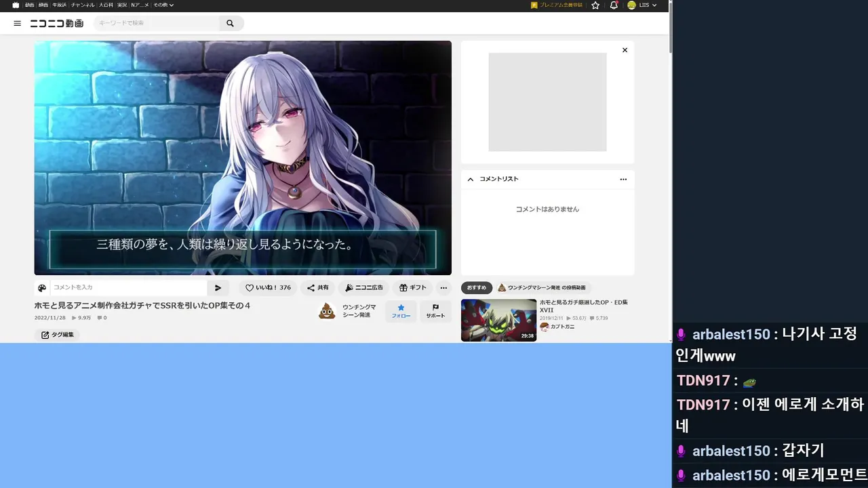
Task: Click the ニコニ広告 button
Action: (x=363, y=287)
